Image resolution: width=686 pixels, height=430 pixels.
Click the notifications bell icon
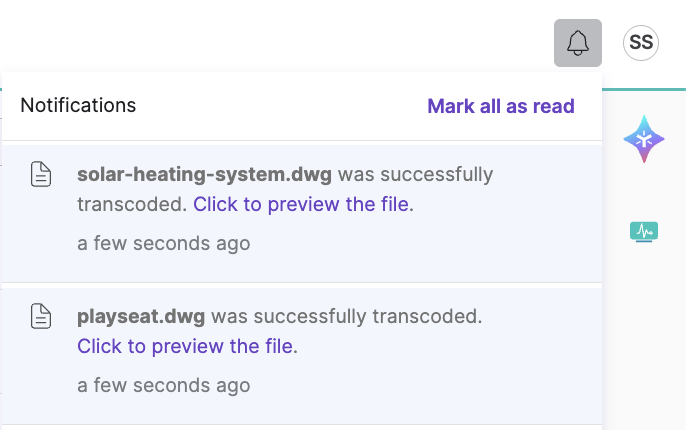[x=578, y=43]
